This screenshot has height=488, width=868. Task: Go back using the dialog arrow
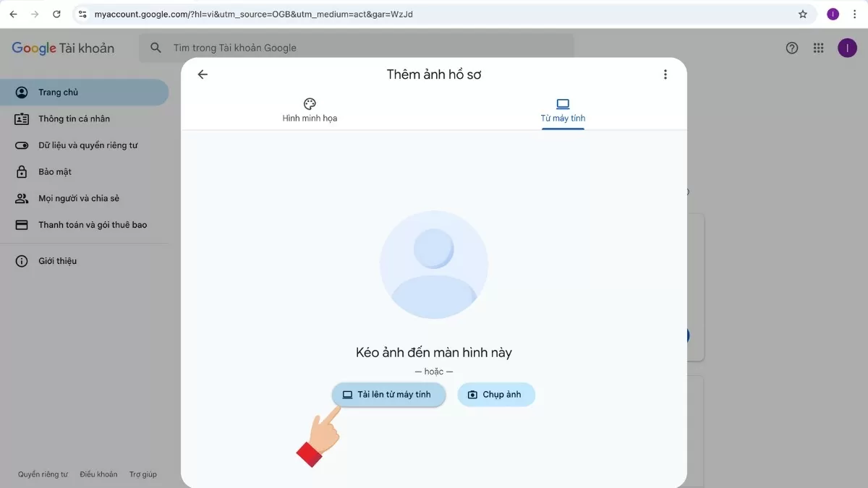pos(202,74)
